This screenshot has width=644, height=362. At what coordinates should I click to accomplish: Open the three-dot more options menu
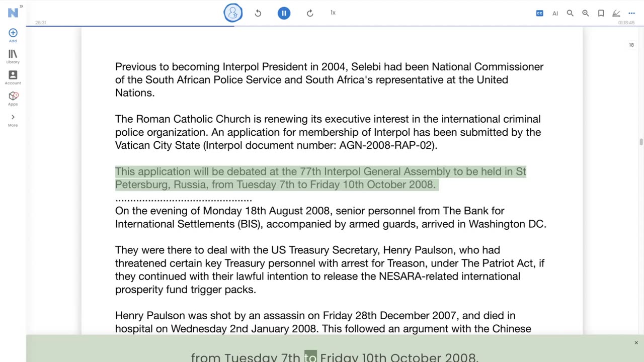pyautogui.click(x=631, y=13)
